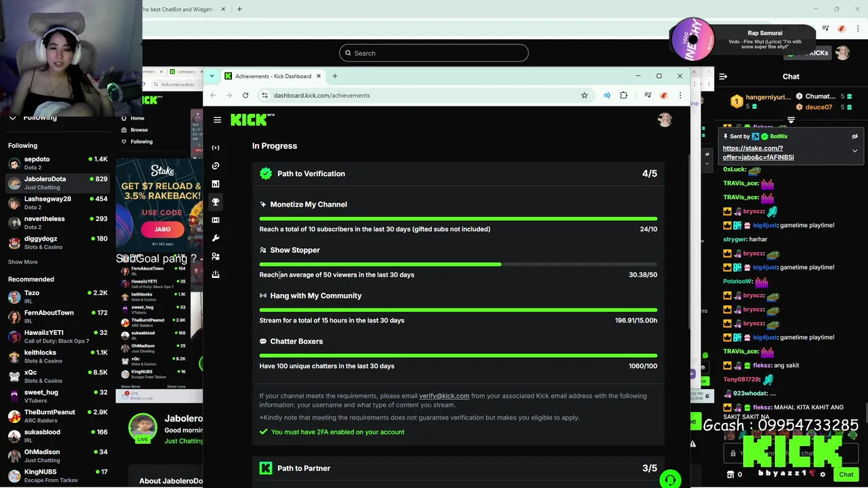868x488 pixels.
Task: Open the Chrome three-dot menu of dashboard window
Action: 680,96
